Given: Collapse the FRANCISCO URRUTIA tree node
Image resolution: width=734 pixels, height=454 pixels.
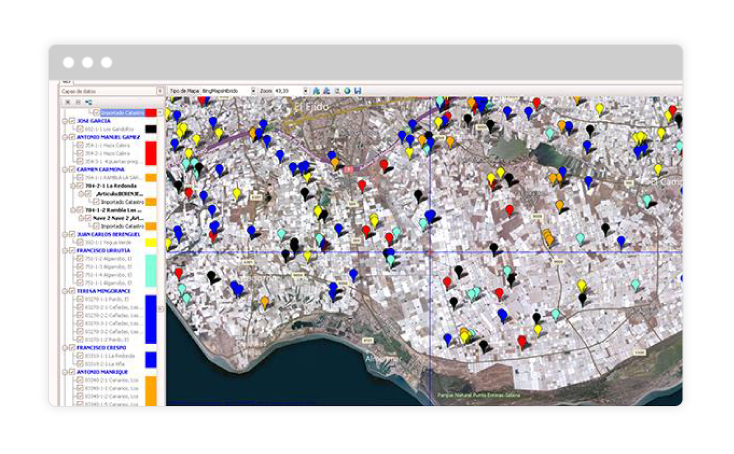Looking at the screenshot, I should (66, 250).
